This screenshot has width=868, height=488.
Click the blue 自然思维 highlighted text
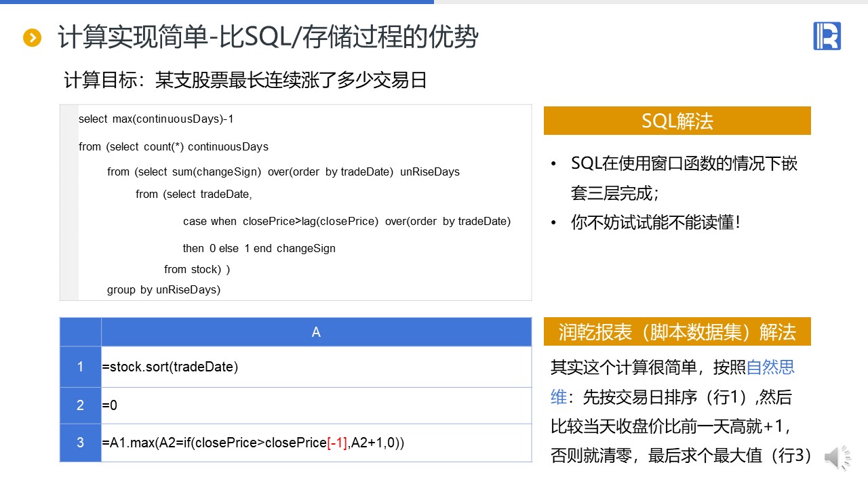pyautogui.click(x=770, y=368)
